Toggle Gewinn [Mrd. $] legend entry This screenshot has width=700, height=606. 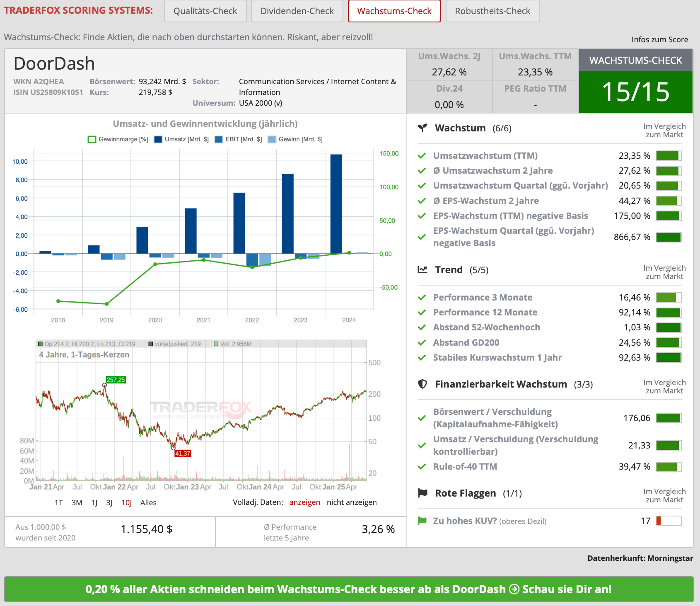295,139
